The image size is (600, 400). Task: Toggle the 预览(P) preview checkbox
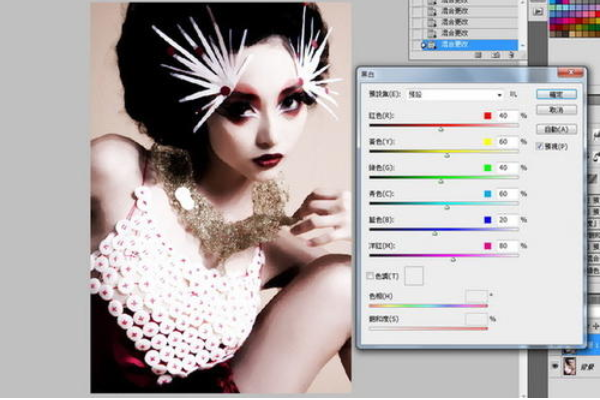541,146
